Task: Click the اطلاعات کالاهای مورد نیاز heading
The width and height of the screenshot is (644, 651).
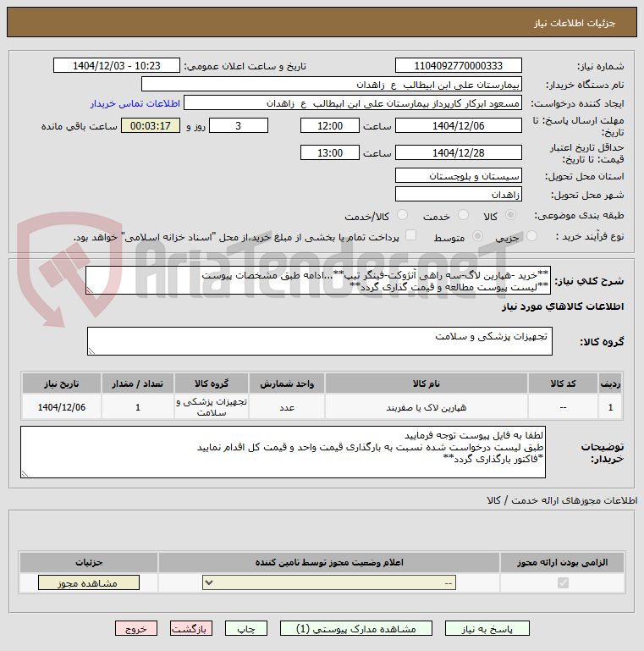Action: (562, 306)
